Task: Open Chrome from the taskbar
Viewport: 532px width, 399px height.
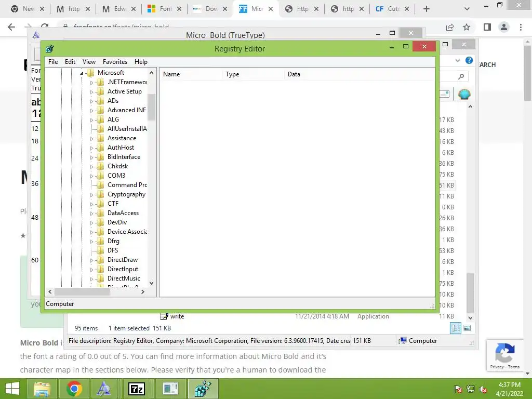Action: tap(74, 389)
